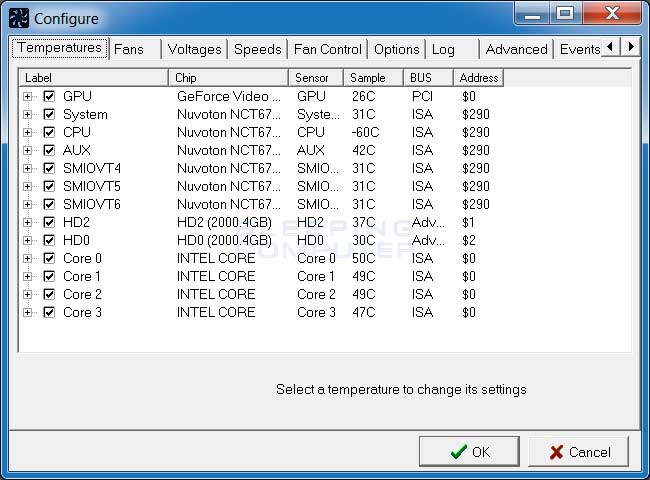The height and width of the screenshot is (480, 650).
Task: Go to the Advanced tab
Action: point(516,49)
